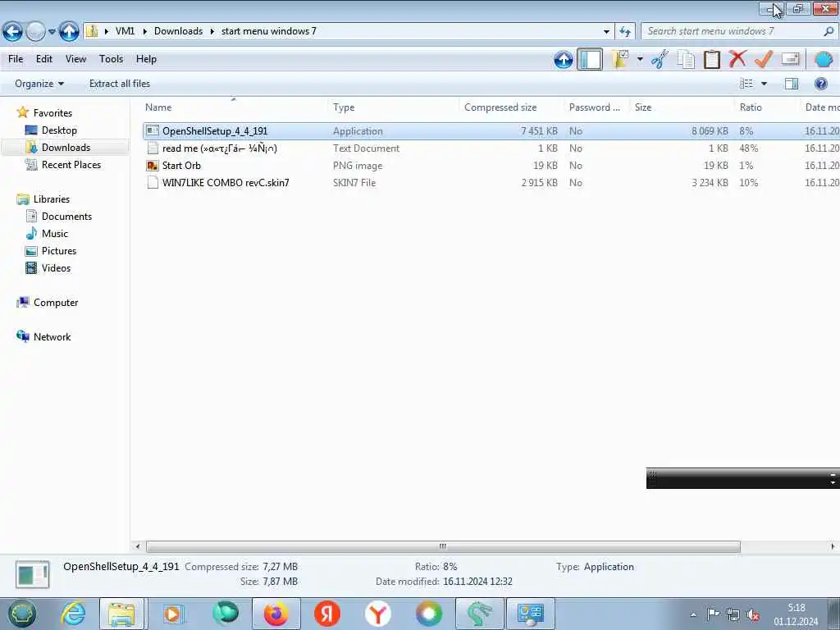Screen dimensions: 840x630
Task: Go back with the Back arrow
Action: click(x=12, y=32)
